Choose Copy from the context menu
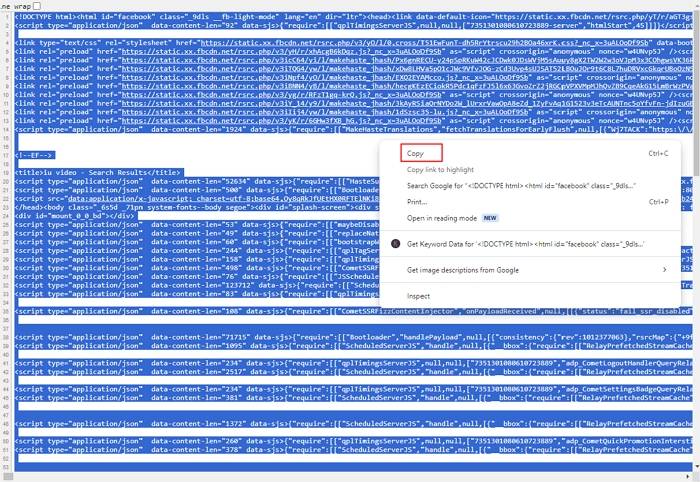Screen dimensions: 700x482 click(x=414, y=154)
